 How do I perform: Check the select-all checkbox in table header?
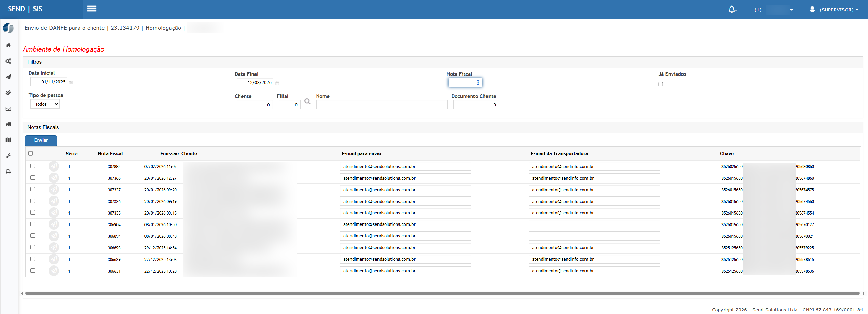[x=31, y=153]
